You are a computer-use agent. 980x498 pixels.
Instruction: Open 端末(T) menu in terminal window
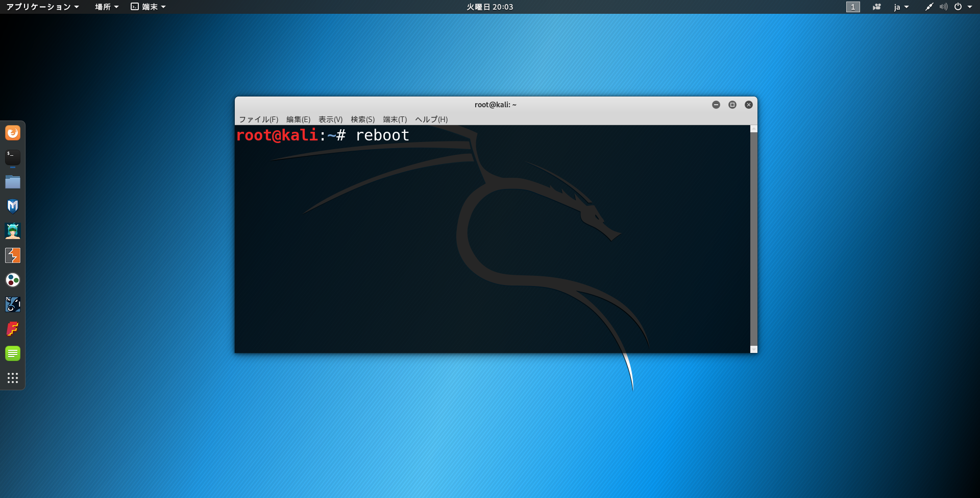coord(395,119)
